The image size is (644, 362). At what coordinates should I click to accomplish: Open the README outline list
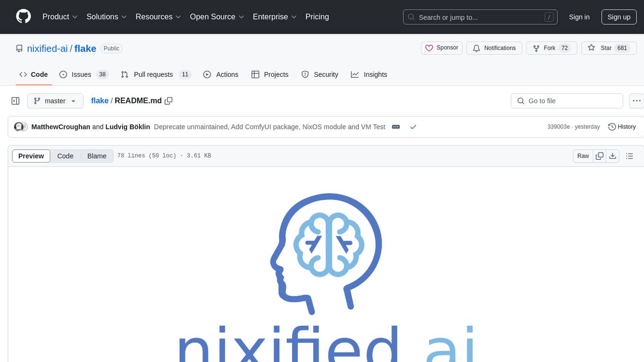tap(629, 156)
